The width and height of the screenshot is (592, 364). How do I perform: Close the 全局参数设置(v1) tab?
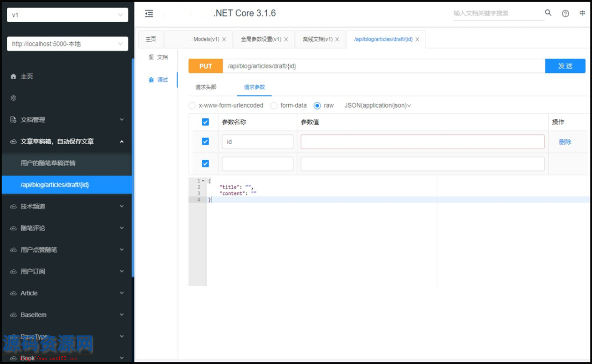[x=286, y=40]
